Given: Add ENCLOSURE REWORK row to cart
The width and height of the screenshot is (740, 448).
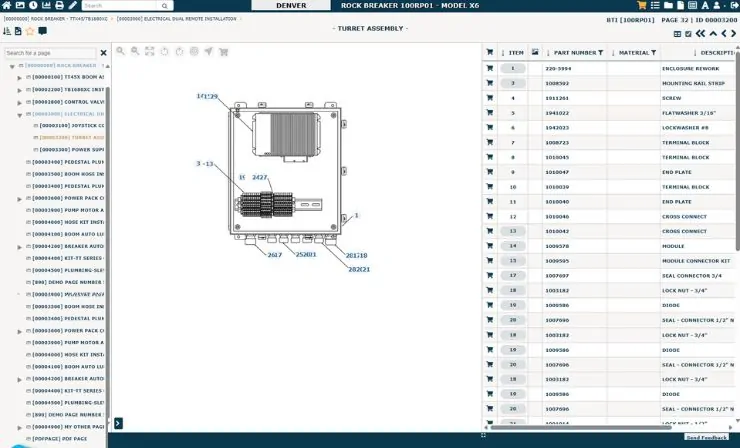Looking at the screenshot, I should [489, 68].
